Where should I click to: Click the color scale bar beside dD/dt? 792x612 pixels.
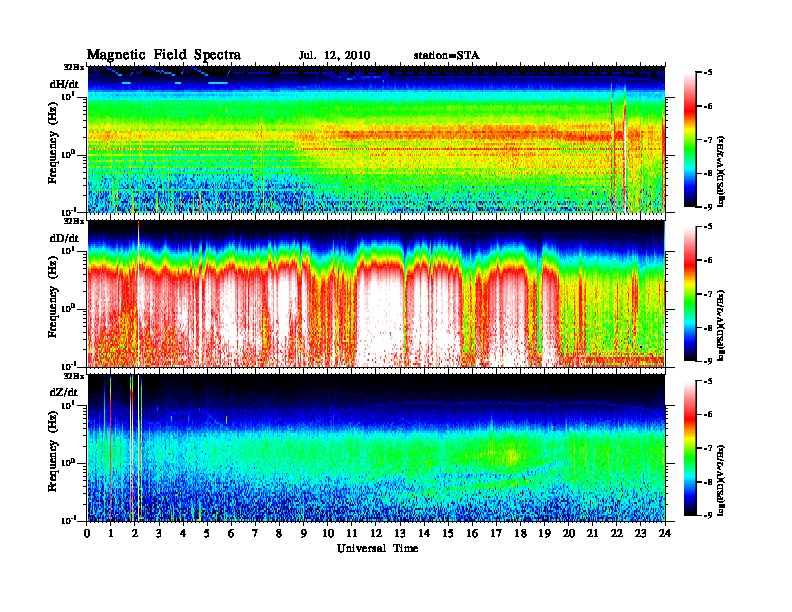coord(690,293)
